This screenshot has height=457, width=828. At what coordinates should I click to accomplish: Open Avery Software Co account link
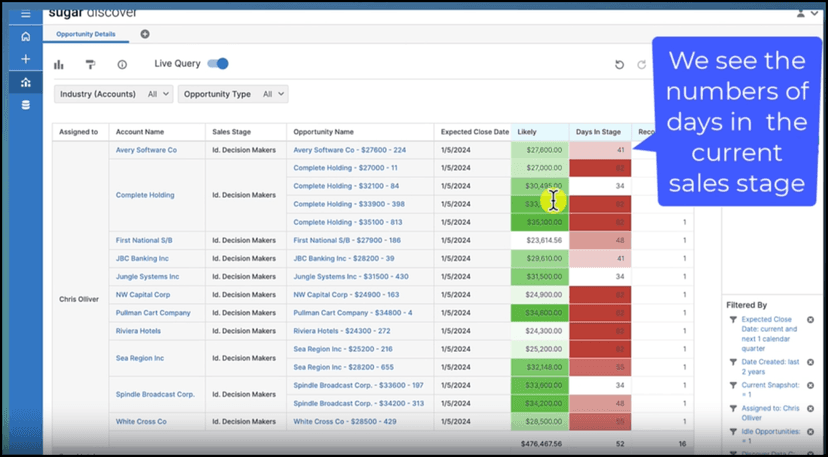pos(146,150)
